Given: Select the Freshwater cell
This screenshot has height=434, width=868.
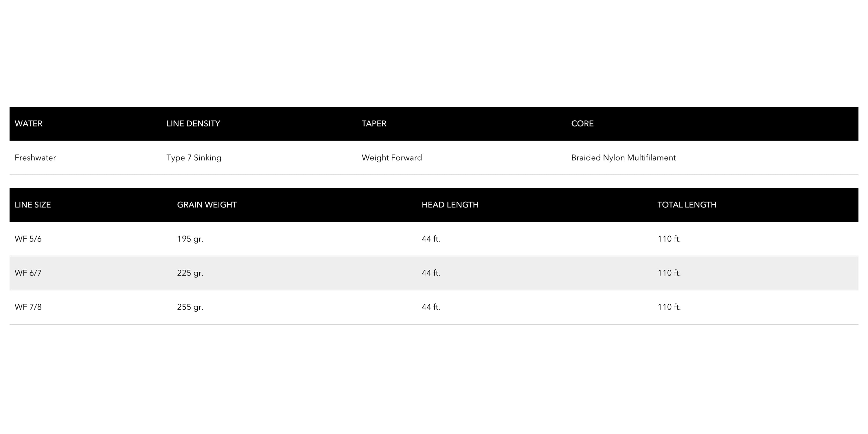Looking at the screenshot, I should 35,158.
